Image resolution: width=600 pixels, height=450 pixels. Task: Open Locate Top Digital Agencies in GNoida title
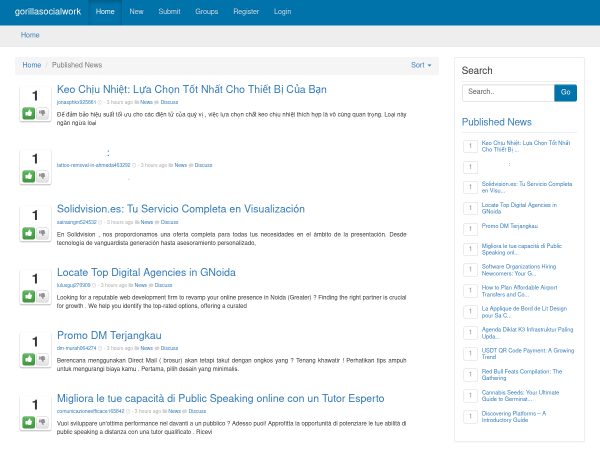coord(146,272)
